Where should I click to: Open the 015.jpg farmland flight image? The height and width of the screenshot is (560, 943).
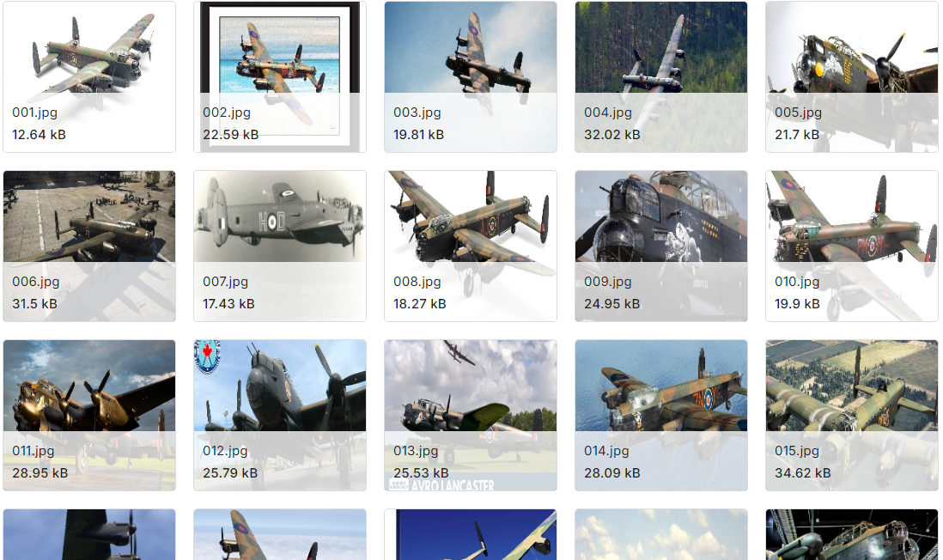[x=852, y=415]
